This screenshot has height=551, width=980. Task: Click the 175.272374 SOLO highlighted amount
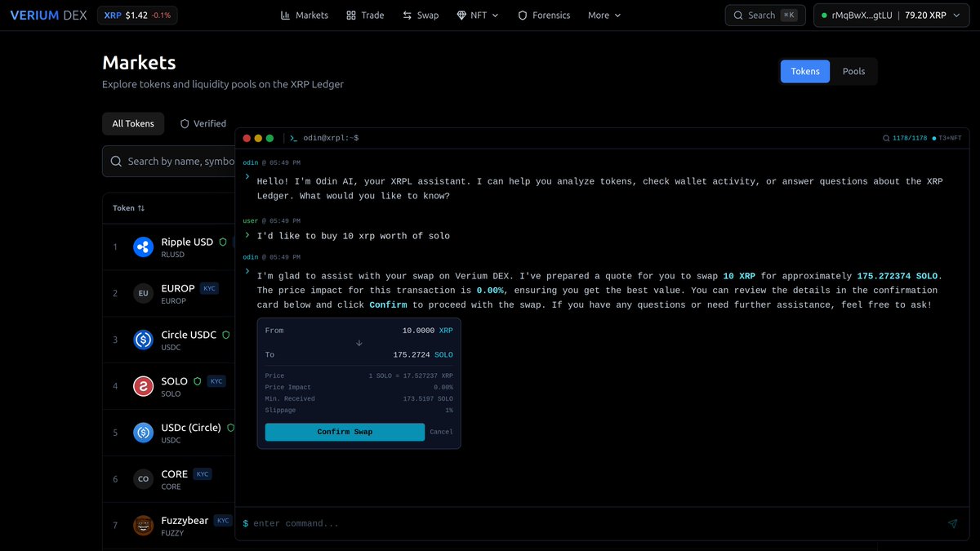tap(898, 276)
